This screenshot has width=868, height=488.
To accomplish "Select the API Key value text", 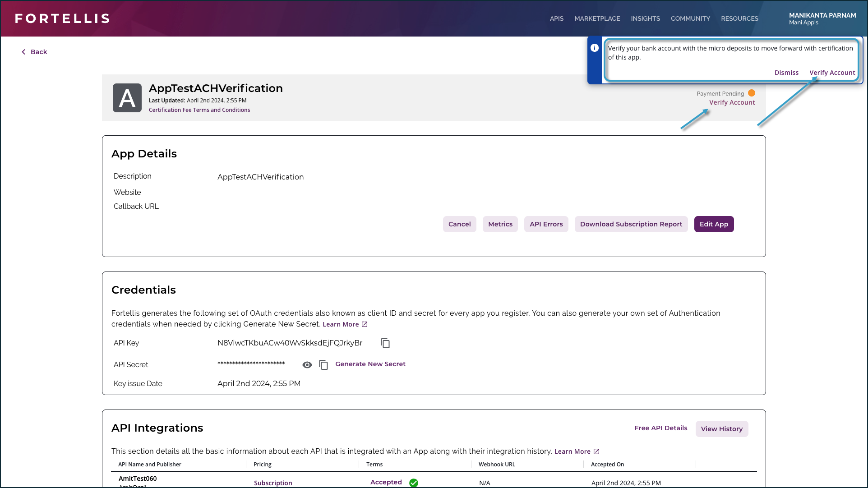I will 290,343.
